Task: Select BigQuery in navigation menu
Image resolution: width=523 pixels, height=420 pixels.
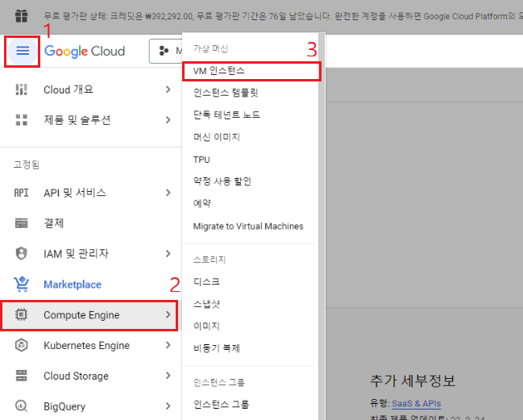Action: 90,406
